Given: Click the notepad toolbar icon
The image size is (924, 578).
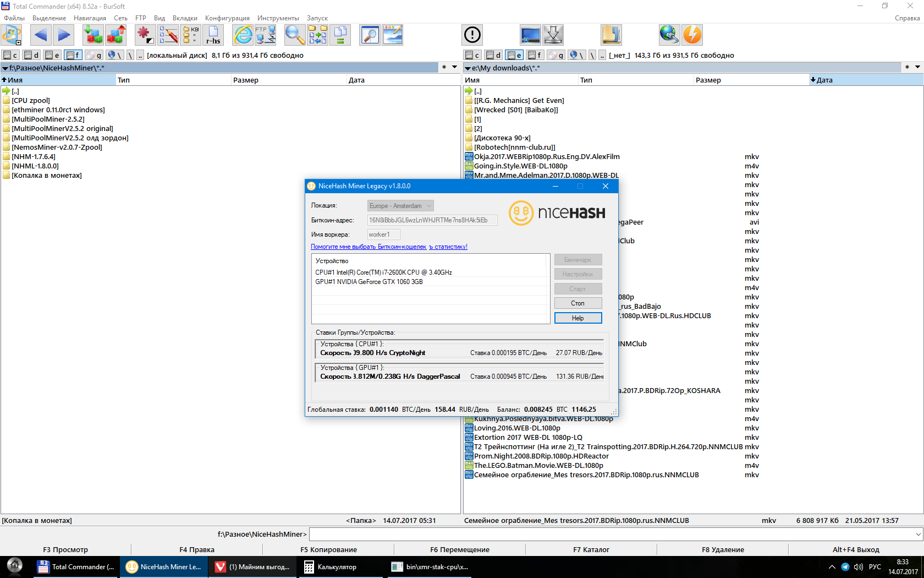Looking at the screenshot, I should coord(611,35).
